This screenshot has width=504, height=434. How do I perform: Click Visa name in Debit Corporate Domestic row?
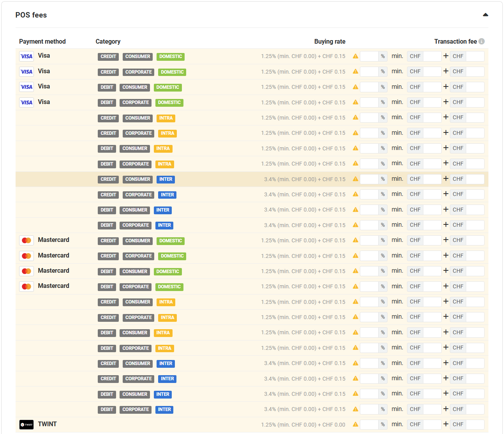pos(44,102)
